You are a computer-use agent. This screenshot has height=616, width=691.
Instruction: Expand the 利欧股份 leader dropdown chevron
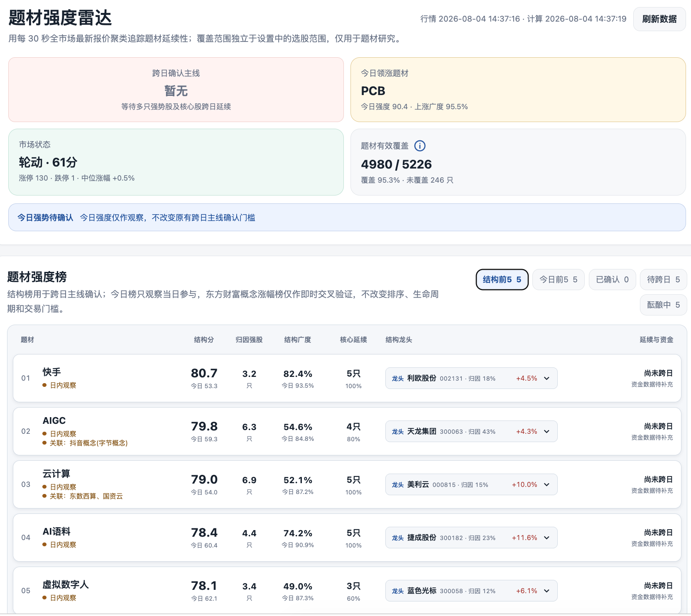(x=547, y=379)
